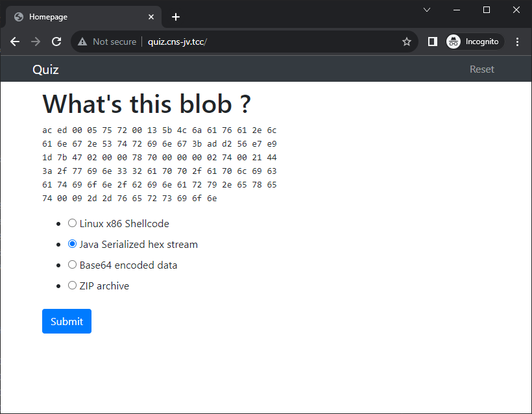Image resolution: width=532 pixels, height=414 pixels.
Task: Click the Quiz brand link
Action: tap(45, 69)
